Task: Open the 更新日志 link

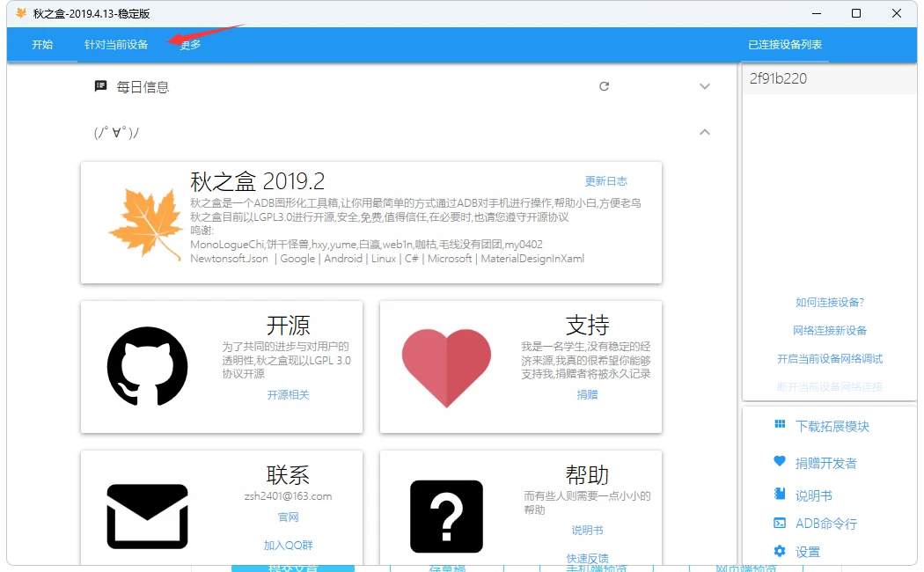Action: (x=605, y=181)
